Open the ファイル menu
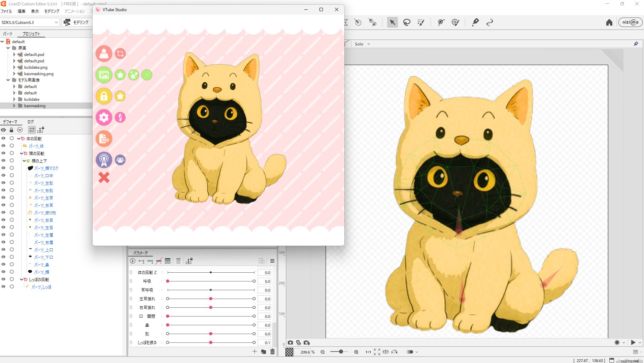Image resolution: width=644 pixels, height=363 pixels. point(6,11)
